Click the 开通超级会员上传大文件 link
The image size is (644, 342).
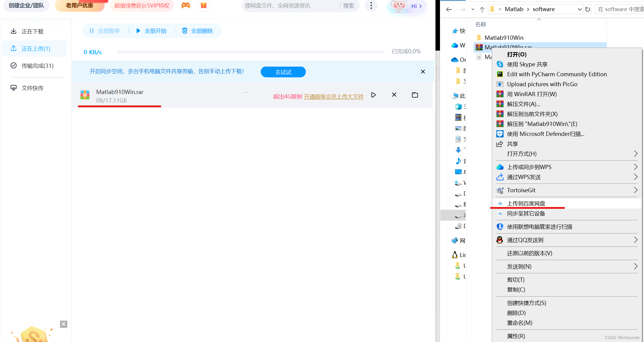(x=334, y=96)
